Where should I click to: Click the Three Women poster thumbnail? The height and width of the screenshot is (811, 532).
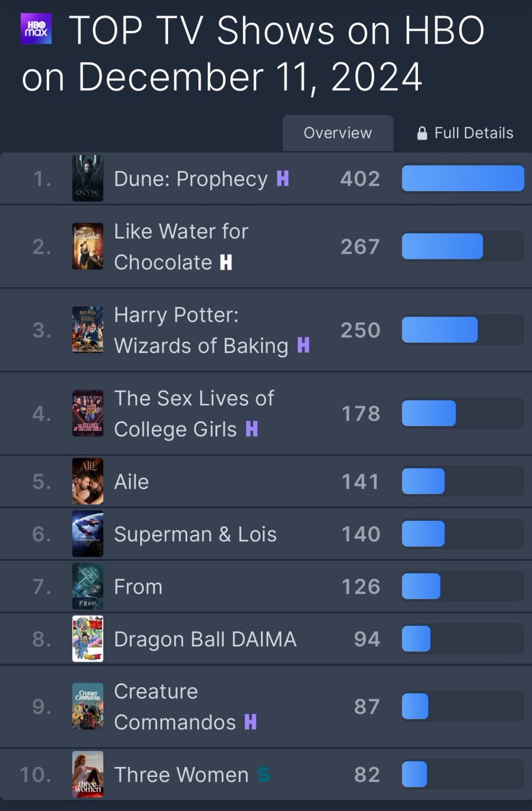pos(88,774)
